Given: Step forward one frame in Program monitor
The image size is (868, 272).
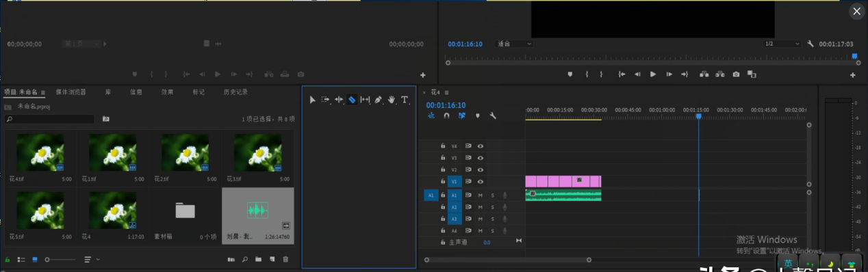Looking at the screenshot, I should tap(669, 74).
